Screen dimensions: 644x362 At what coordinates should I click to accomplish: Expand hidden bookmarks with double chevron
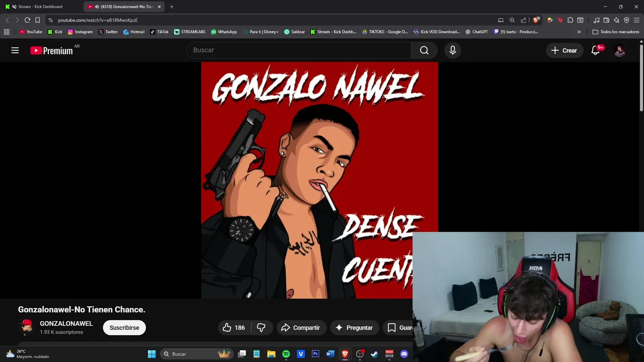[579, 32]
